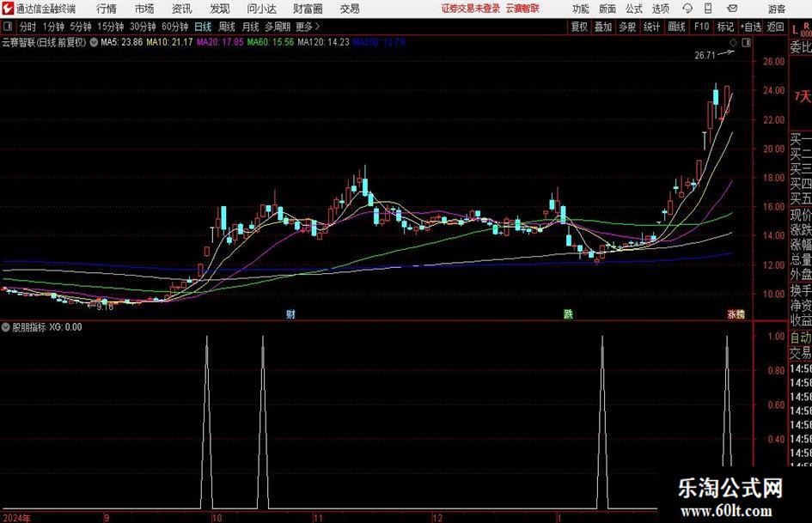
Task: Click the 复权 toolbar button
Action: [x=579, y=27]
